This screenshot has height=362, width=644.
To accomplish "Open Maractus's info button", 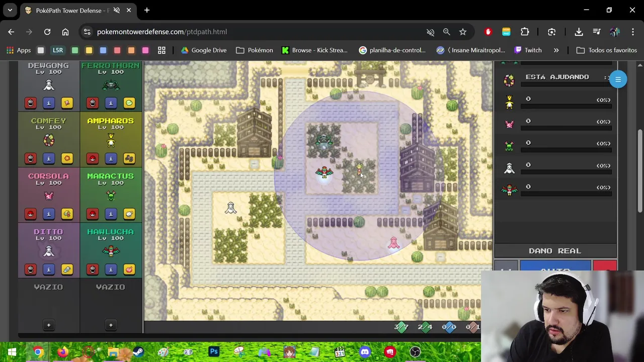I will tap(111, 214).
